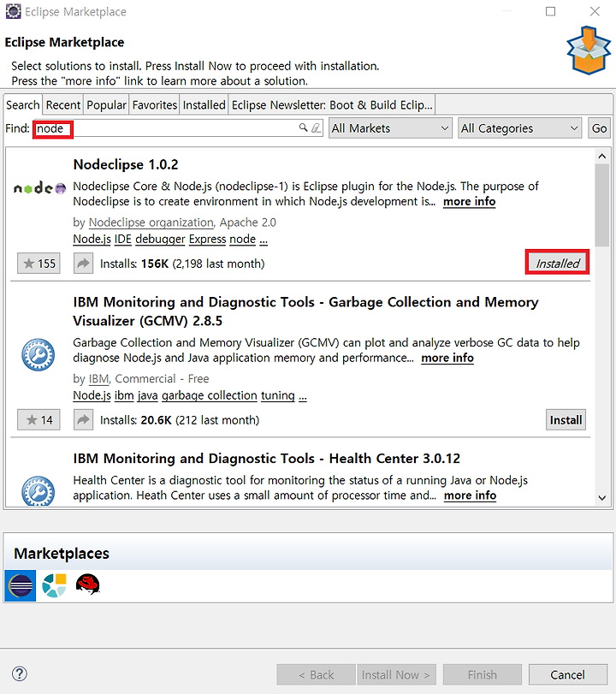The width and height of the screenshot is (616, 694).
Task: Click the Express tag
Action: point(208,239)
